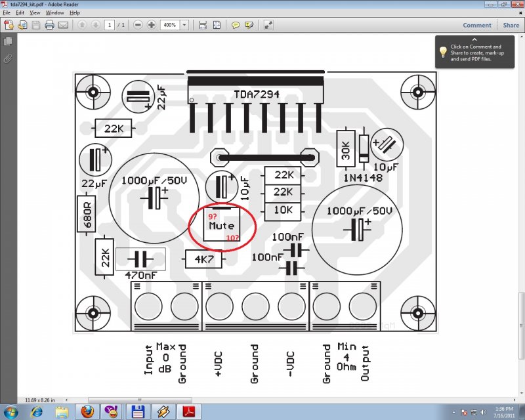Click the '4K7' resistor label
The height and width of the screenshot is (420, 525).
pyautogui.click(x=203, y=259)
